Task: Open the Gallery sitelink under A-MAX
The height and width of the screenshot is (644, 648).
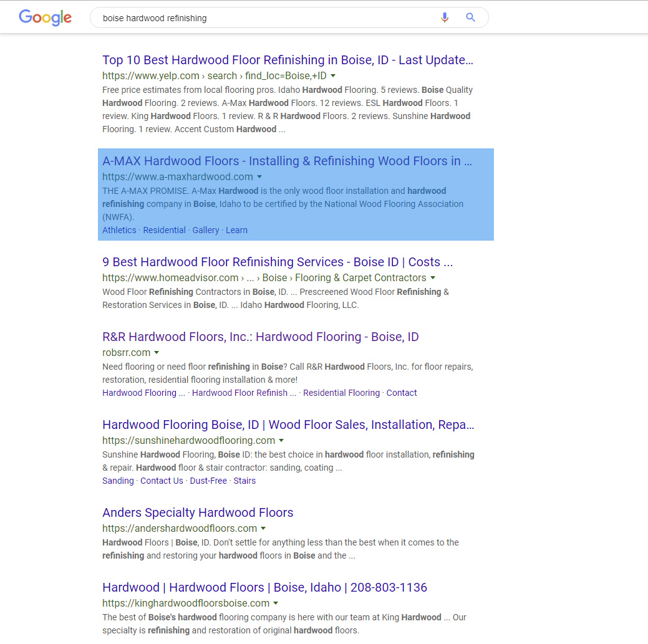Action: 205,230
